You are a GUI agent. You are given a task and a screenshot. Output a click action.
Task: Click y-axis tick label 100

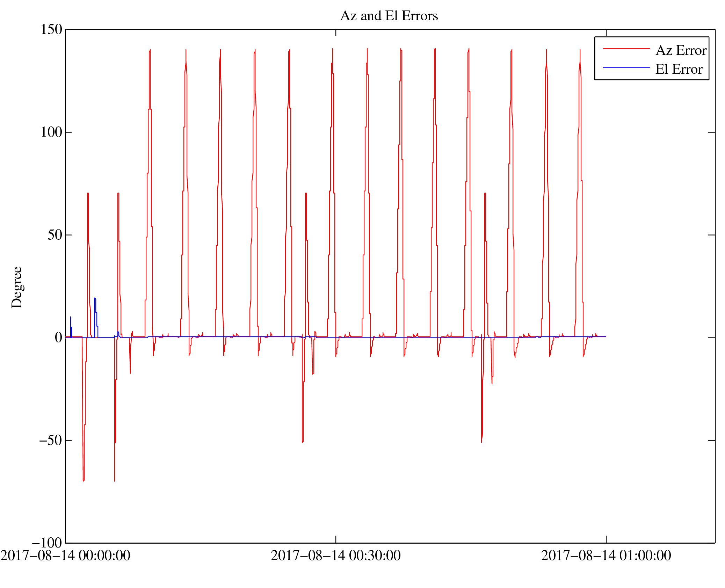51,132
